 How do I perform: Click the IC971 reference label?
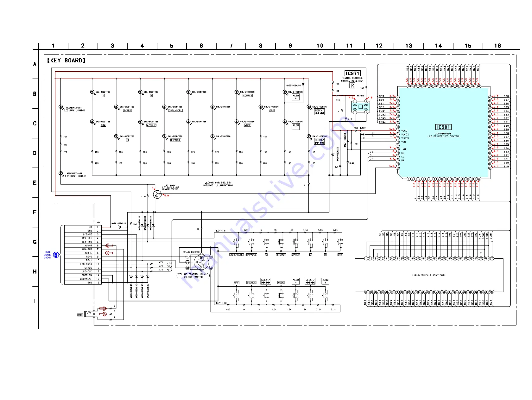click(352, 73)
